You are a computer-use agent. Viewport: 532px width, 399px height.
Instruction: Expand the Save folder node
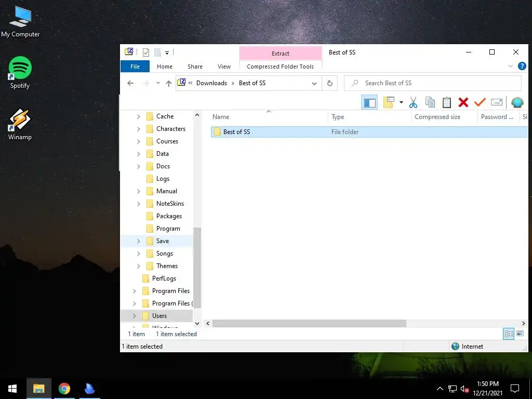[x=138, y=241]
